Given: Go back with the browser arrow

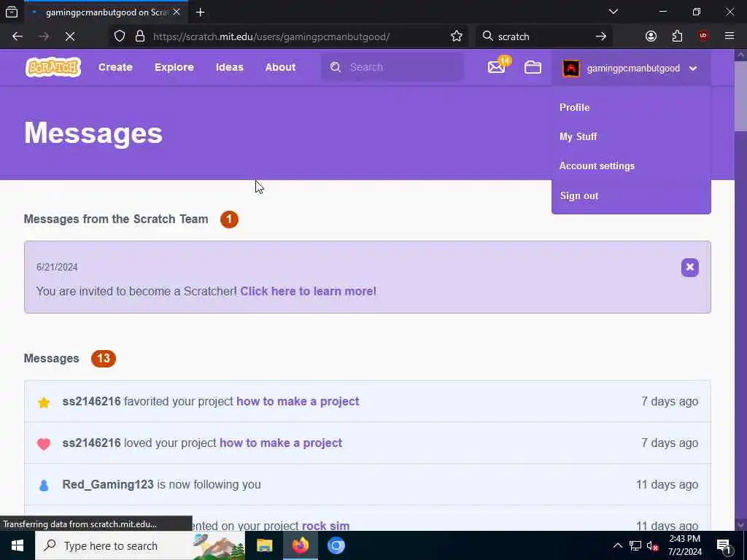Looking at the screenshot, I should click(18, 36).
